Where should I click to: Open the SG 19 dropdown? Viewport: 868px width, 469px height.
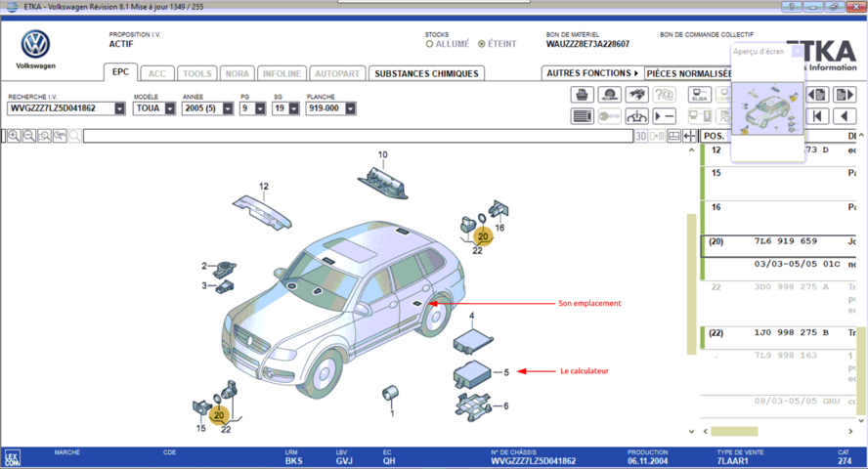294,108
